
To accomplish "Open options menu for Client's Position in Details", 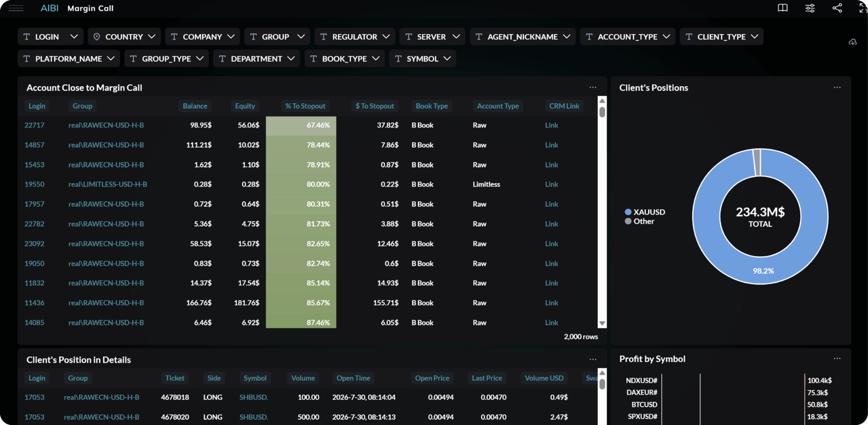I will pos(593,359).
